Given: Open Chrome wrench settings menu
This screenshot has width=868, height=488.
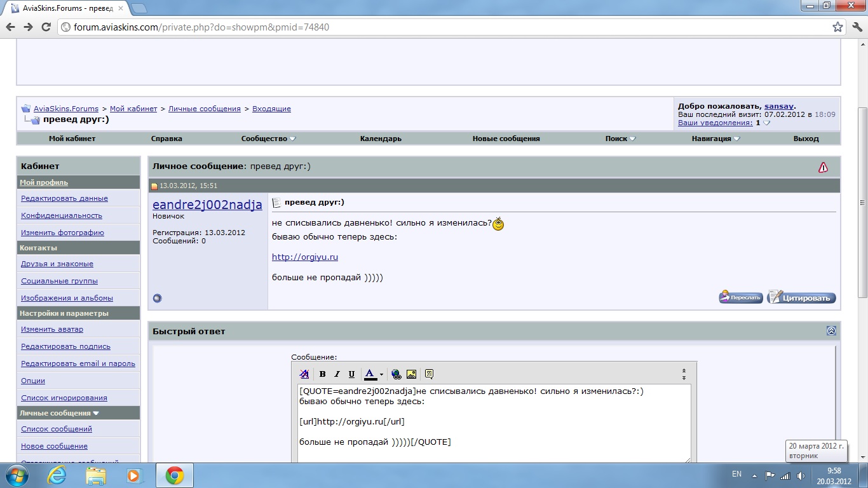Looking at the screenshot, I should [857, 27].
